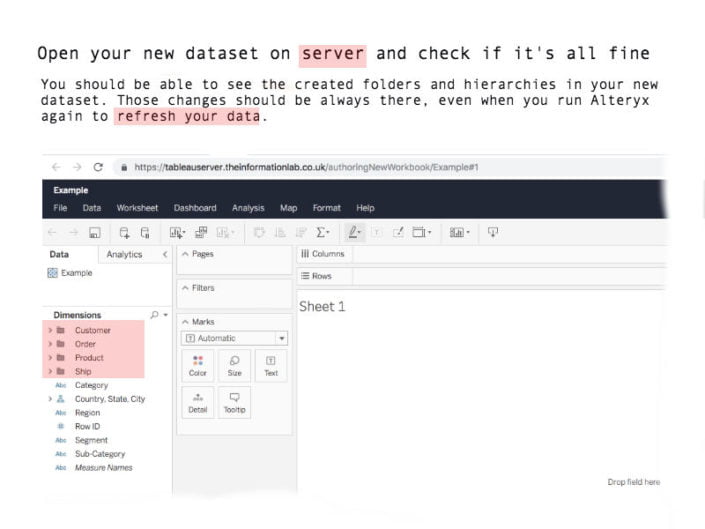Open the Automatic mark type dropdown
705x529 pixels.
(x=234, y=338)
